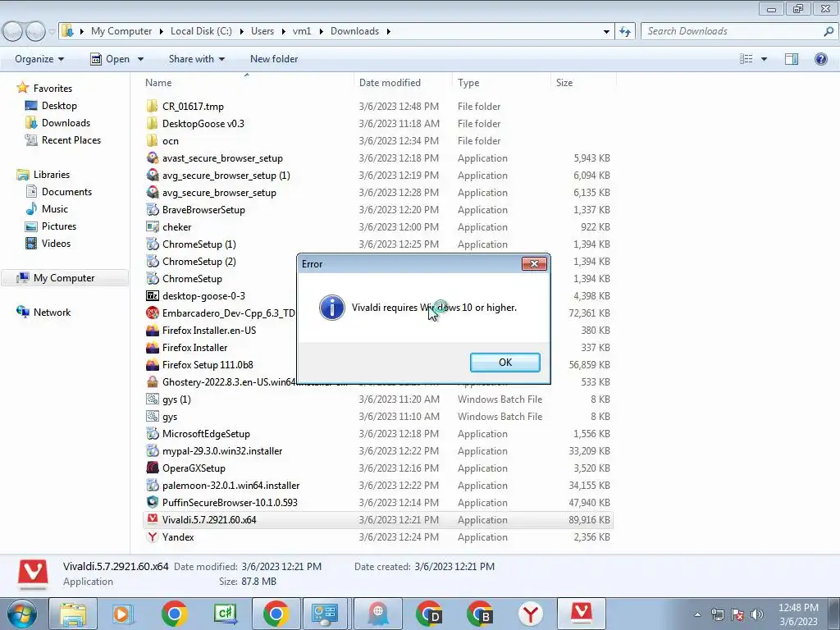Select My Computer in navigation pane
840x630 pixels.
64,277
